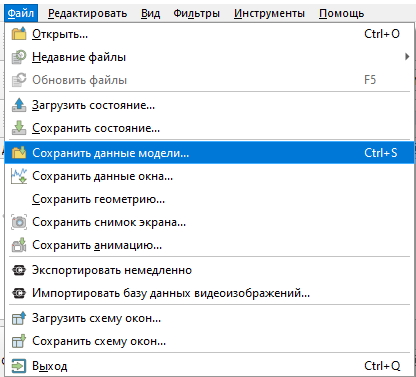This screenshot has width=416, height=377.
Task: Click the icon beside Экспортировать немедленно
Action: click(19, 270)
